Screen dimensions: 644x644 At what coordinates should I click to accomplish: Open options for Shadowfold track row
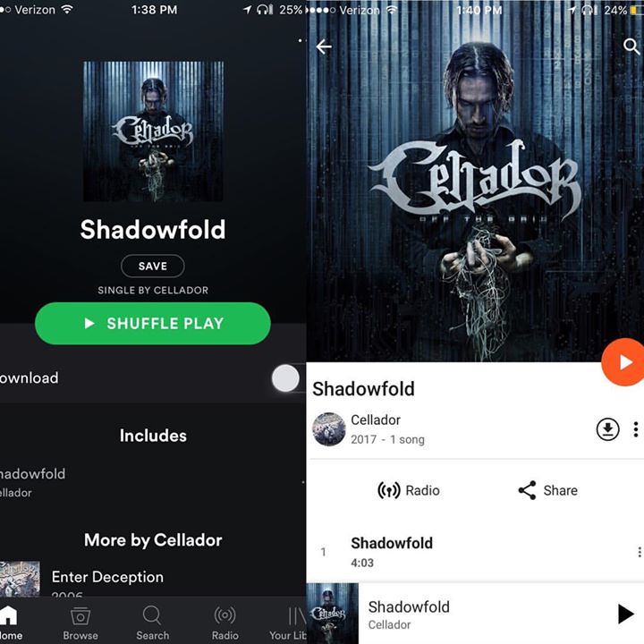pos(639,552)
